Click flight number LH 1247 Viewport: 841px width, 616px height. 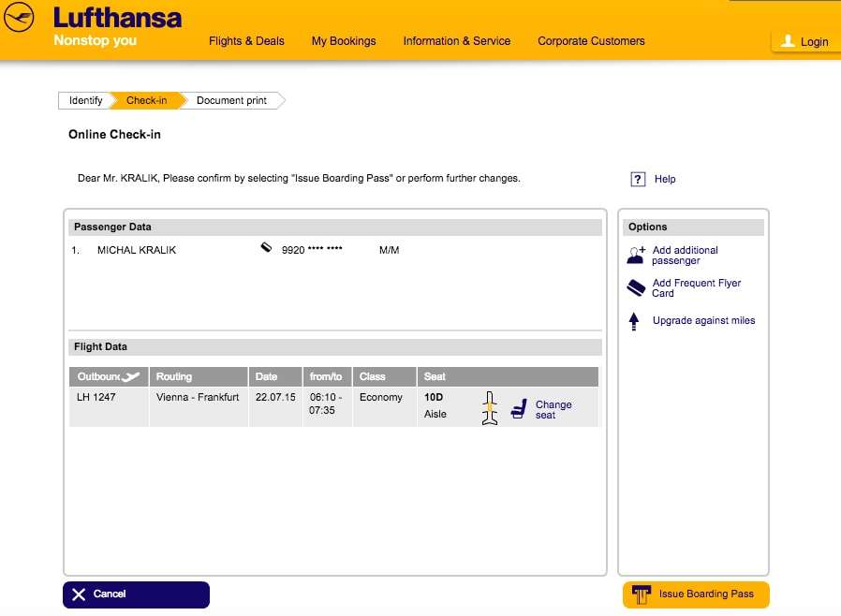[96, 397]
